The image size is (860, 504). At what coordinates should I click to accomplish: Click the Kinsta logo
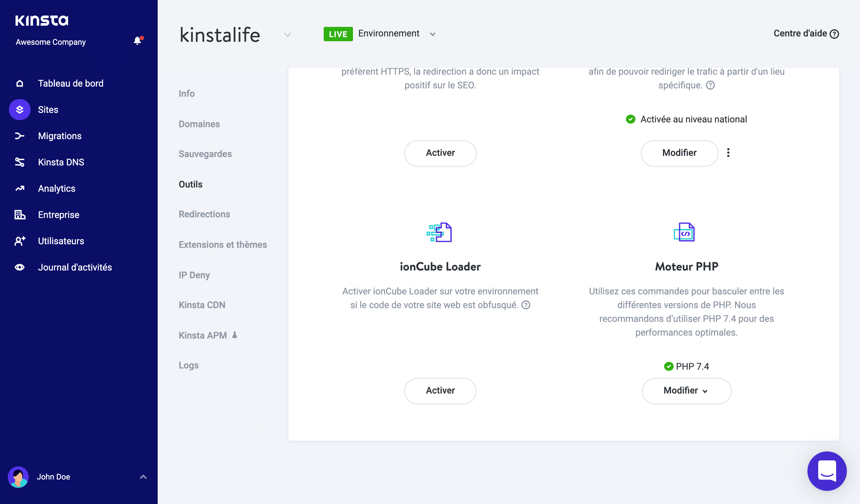pyautogui.click(x=42, y=20)
